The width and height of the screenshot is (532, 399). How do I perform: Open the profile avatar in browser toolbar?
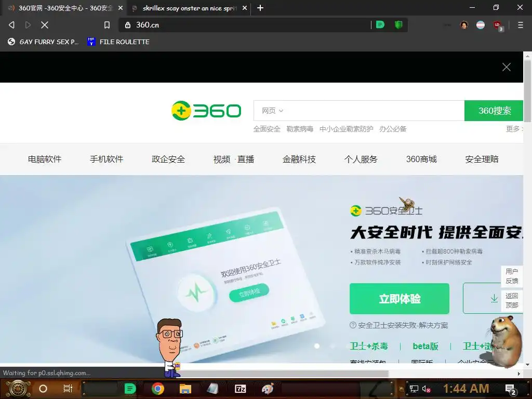(x=464, y=25)
